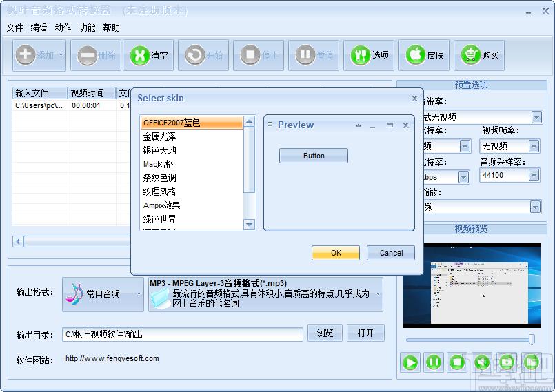Select the 金属光泽 skin
Viewport: 555px width, 392px height.
tap(192, 136)
